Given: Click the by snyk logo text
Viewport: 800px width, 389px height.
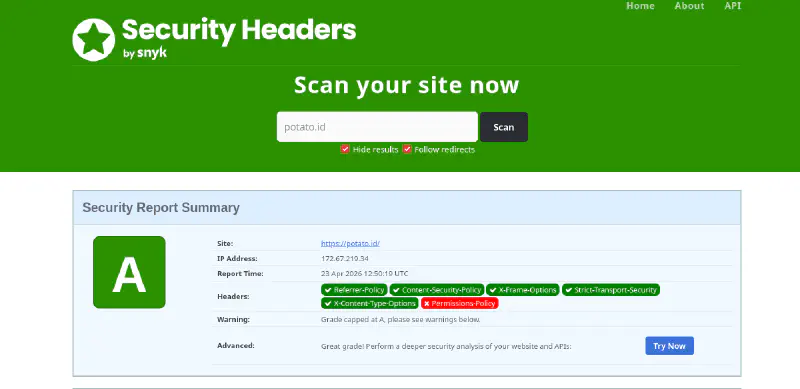Looking at the screenshot, I should [145, 53].
